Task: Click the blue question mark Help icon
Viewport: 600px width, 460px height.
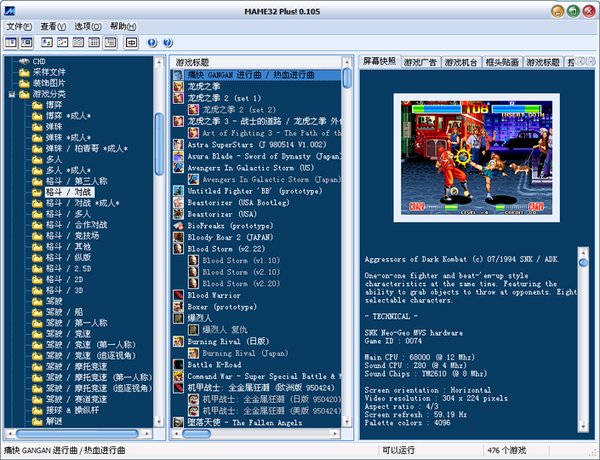Action: point(168,42)
